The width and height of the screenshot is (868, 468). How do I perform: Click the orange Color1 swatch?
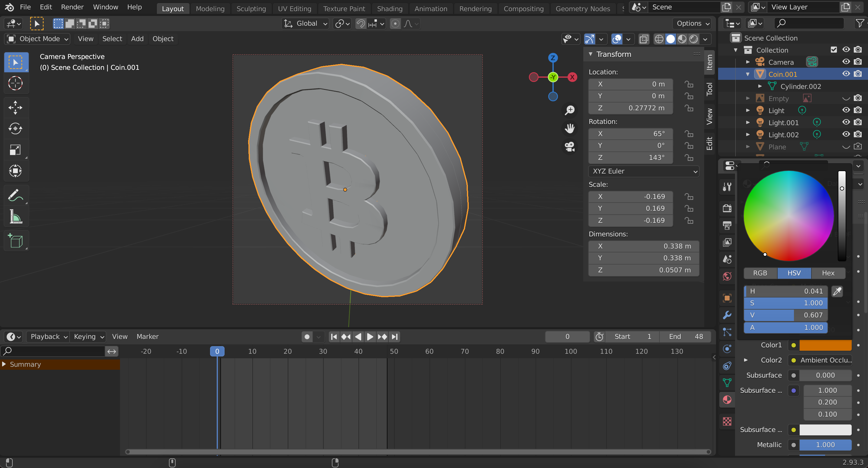[825, 345]
